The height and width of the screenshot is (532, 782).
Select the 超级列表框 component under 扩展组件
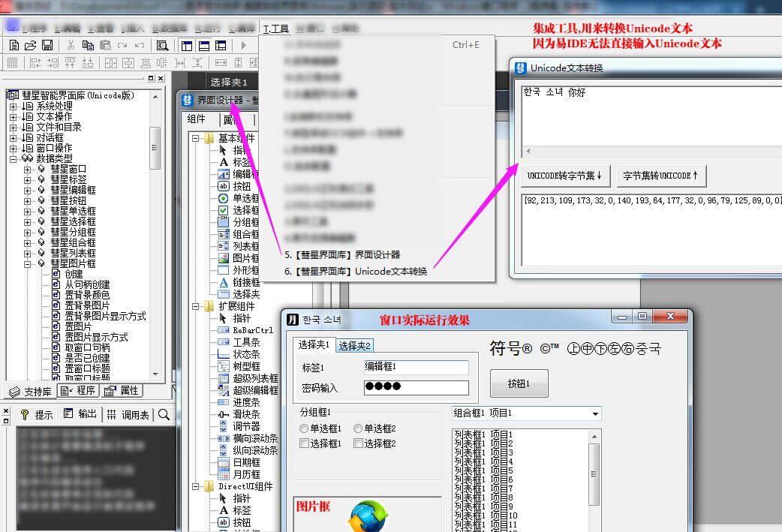pos(242,377)
